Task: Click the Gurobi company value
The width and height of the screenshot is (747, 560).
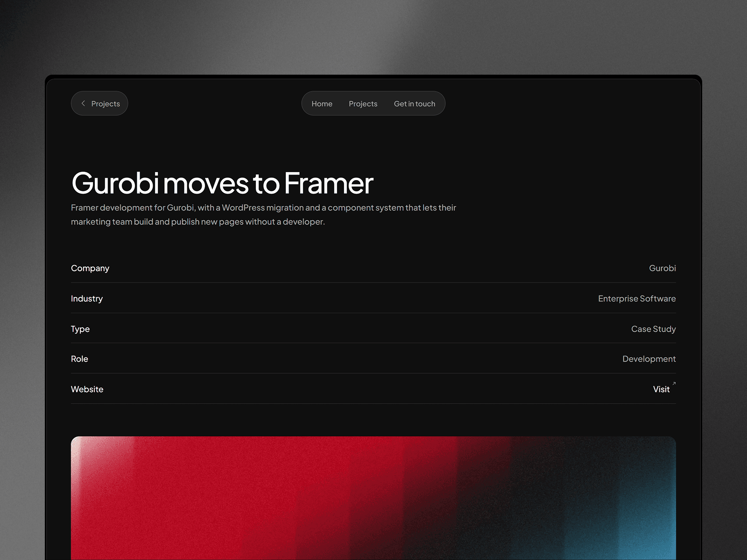Action: point(662,268)
